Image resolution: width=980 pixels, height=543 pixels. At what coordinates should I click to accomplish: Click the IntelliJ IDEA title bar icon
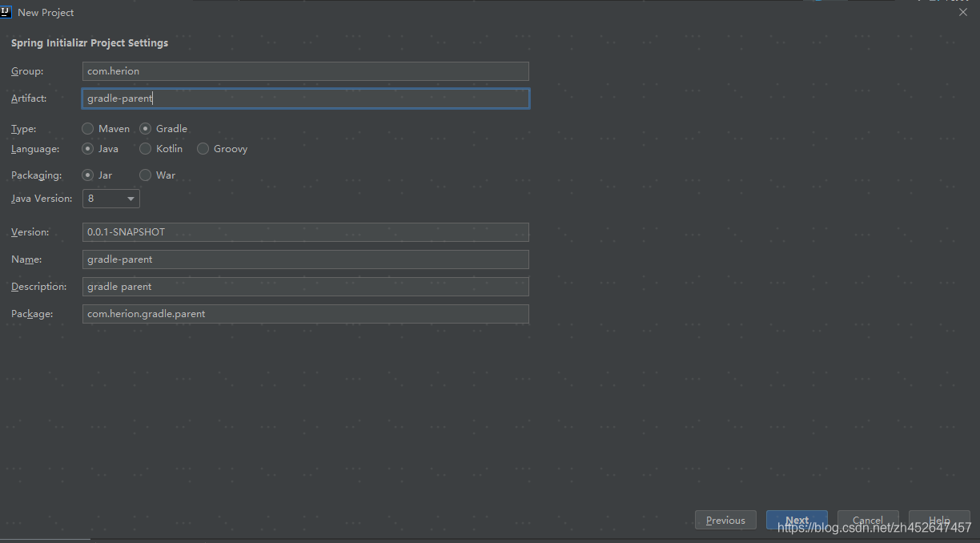coord(6,12)
